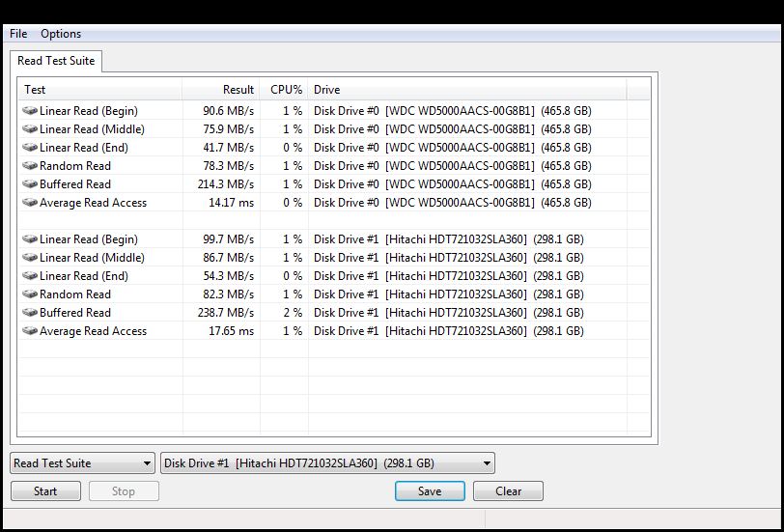
Task: Click disk icon on 99.7 MB/s Linear Read row
Action: pos(29,239)
